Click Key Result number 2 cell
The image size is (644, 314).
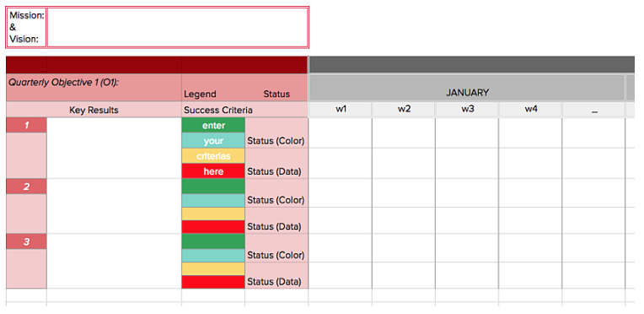coord(26,187)
